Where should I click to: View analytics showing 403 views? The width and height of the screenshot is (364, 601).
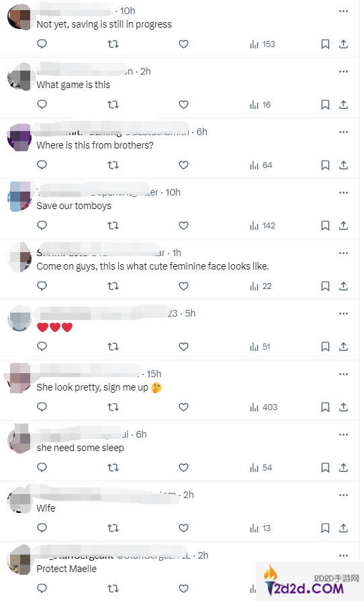pos(263,407)
